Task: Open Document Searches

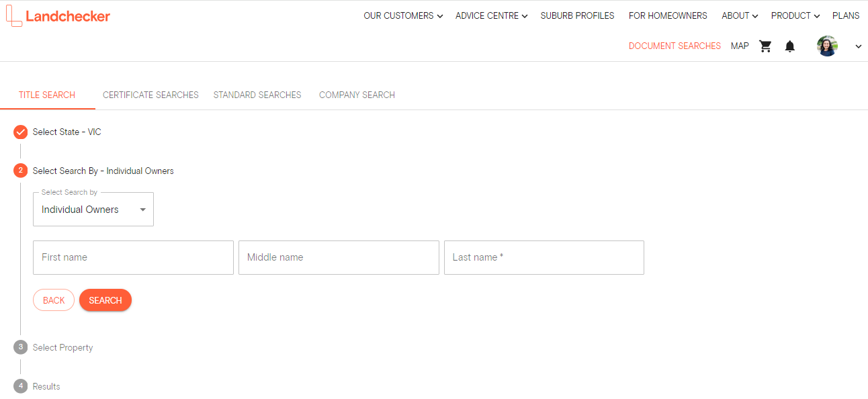Action: click(675, 46)
